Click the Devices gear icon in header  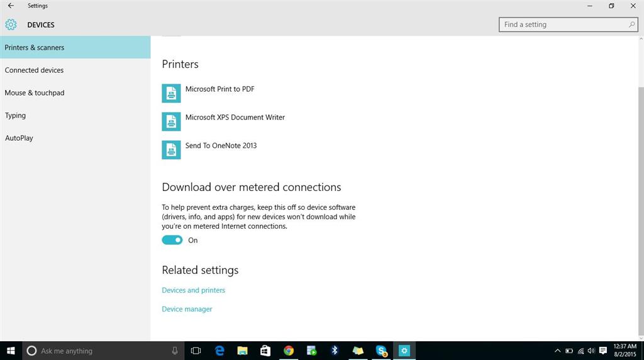[11, 25]
